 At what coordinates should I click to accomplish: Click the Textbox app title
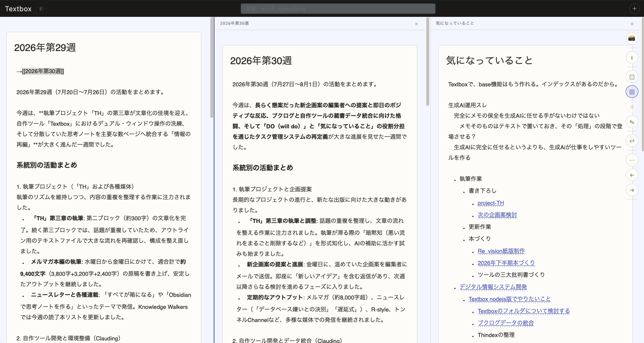click(x=18, y=9)
